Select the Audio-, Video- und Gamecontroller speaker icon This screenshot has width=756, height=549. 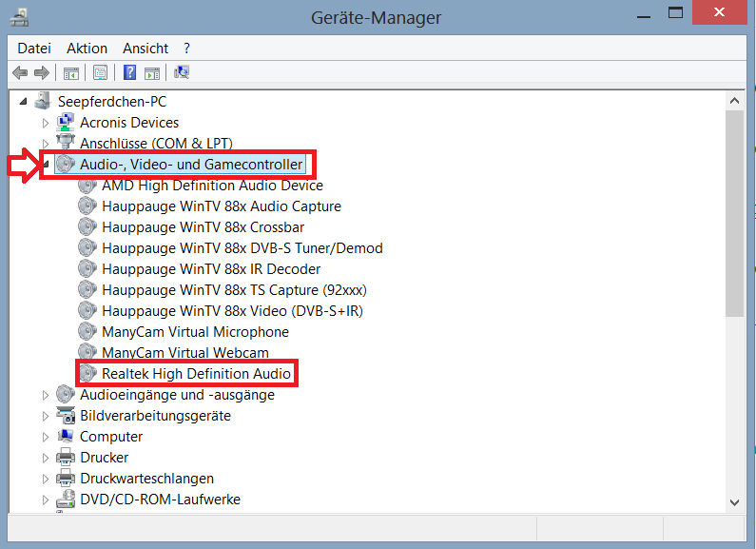pyautogui.click(x=66, y=164)
